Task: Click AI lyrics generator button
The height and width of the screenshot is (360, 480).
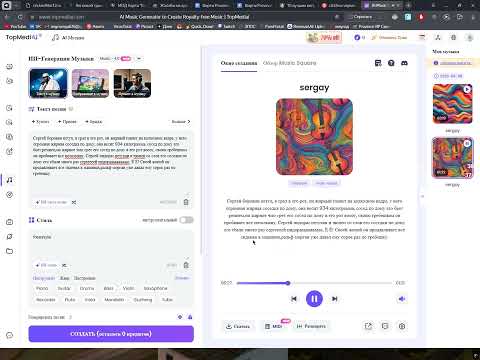Action: click(52, 202)
